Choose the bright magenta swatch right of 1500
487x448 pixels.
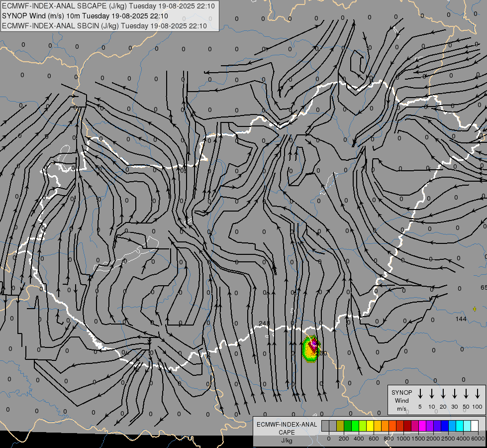422,426
